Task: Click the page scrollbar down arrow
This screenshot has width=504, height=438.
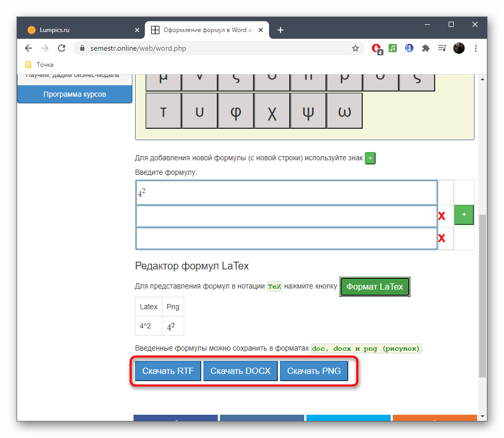Action: (x=482, y=416)
